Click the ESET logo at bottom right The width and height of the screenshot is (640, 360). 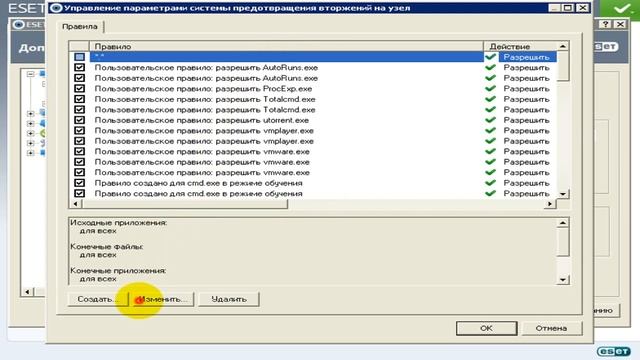[614, 351]
